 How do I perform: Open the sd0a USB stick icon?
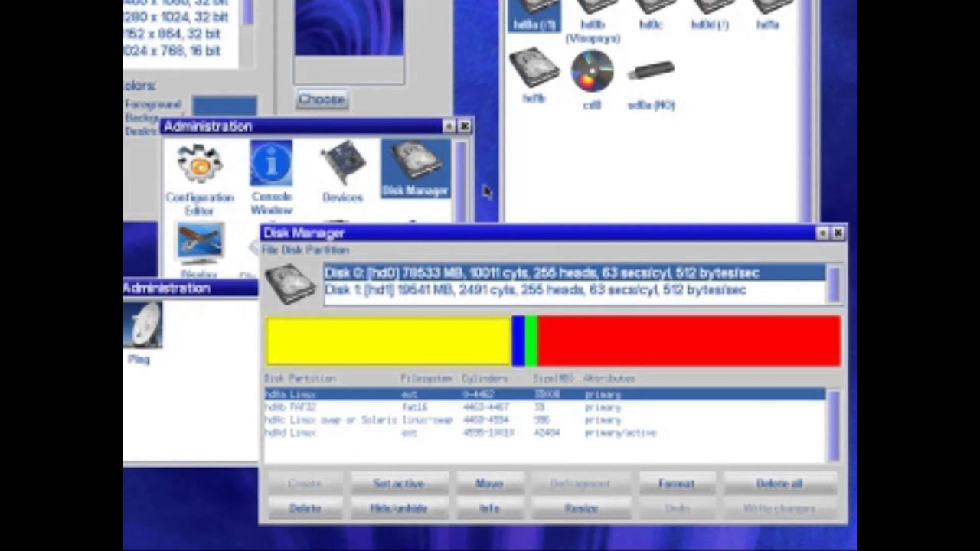(651, 84)
